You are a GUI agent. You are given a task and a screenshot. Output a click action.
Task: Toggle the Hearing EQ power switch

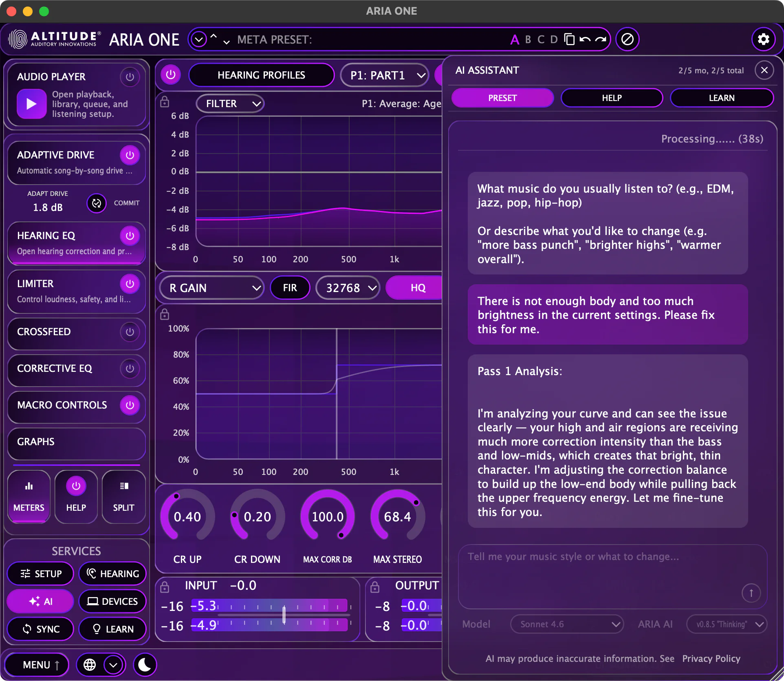130,235
